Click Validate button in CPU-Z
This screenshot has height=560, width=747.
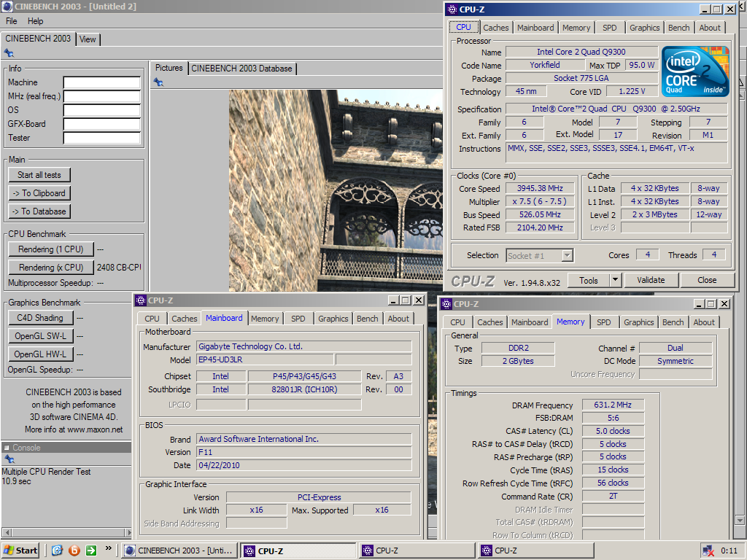tap(651, 280)
